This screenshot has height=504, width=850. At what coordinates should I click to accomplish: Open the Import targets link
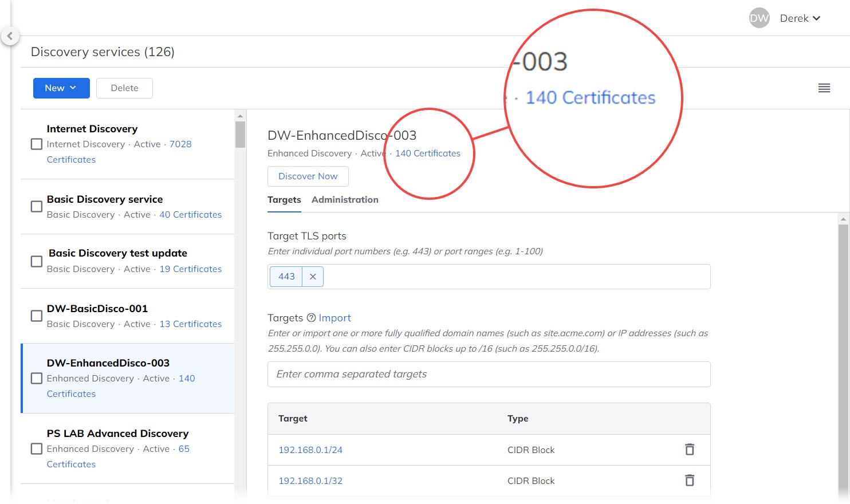[x=335, y=318]
